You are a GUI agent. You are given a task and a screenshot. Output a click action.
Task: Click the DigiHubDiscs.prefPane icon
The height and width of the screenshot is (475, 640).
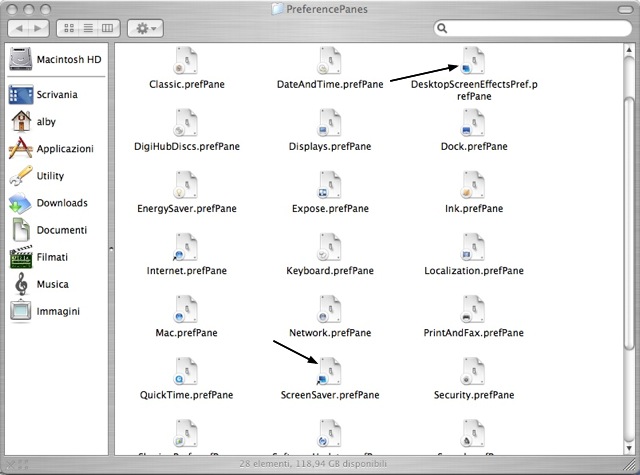pos(187,122)
